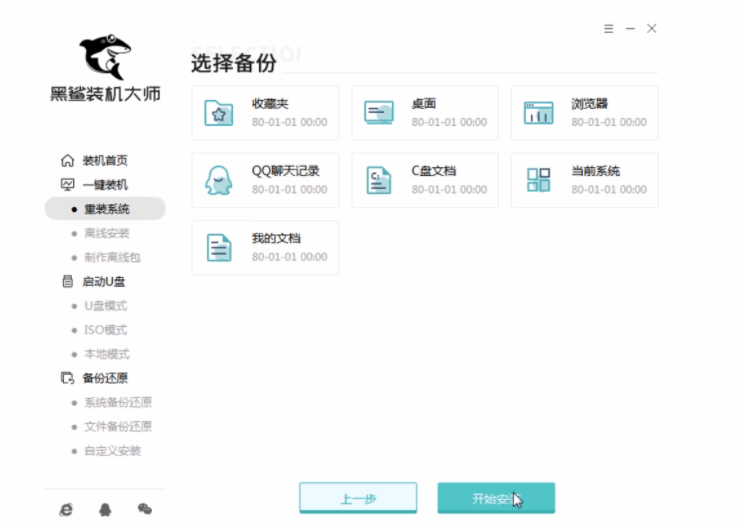Select the 桌面 desktop backup icon
Image resolution: width=738 pixels, height=521 pixels.
(378, 113)
